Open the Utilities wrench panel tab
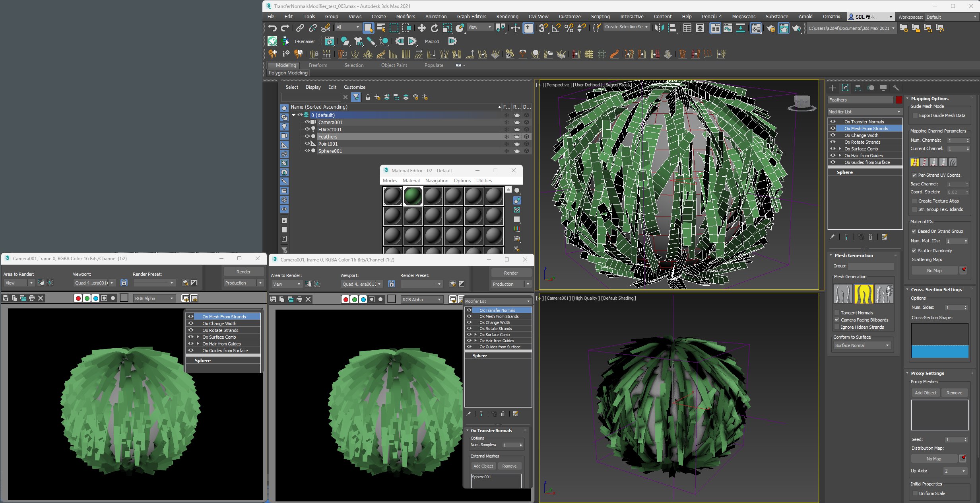This screenshot has width=980, height=503. click(896, 88)
